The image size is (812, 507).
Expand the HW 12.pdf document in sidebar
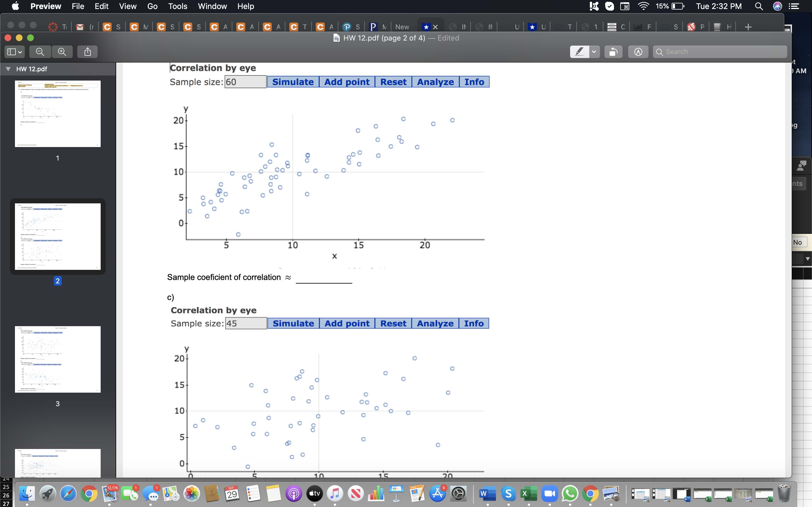tap(8, 68)
